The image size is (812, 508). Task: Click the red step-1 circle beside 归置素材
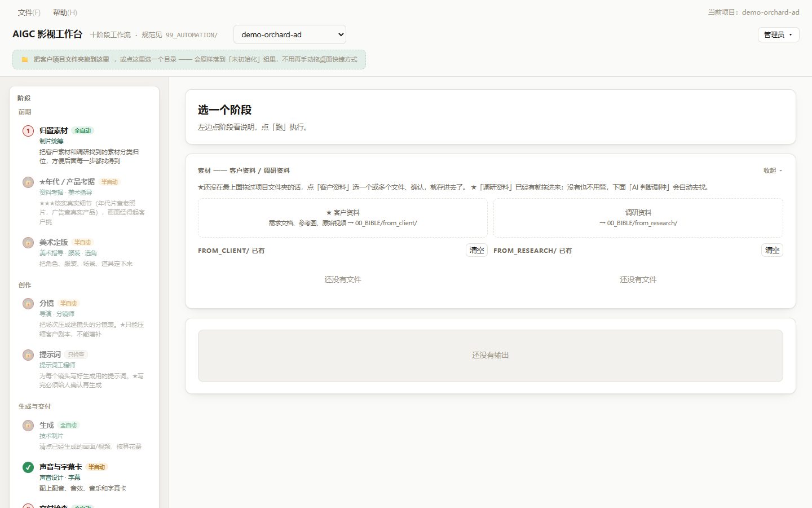[x=28, y=131]
